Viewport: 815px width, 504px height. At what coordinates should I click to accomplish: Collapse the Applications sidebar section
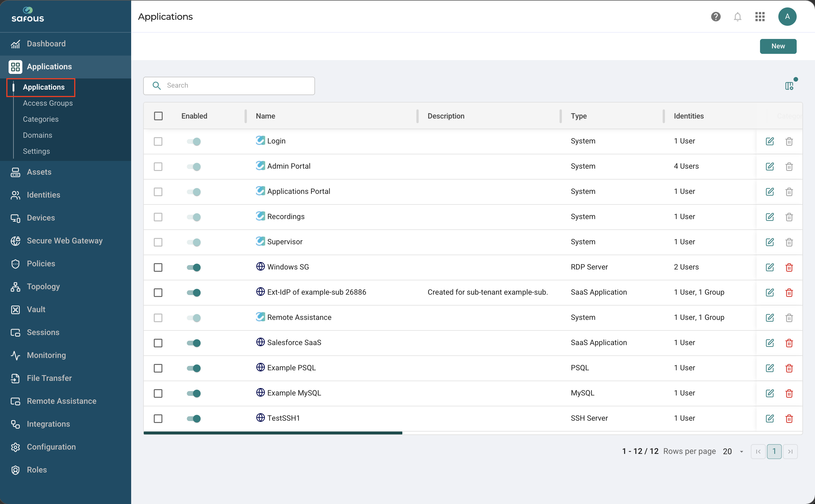click(66, 67)
